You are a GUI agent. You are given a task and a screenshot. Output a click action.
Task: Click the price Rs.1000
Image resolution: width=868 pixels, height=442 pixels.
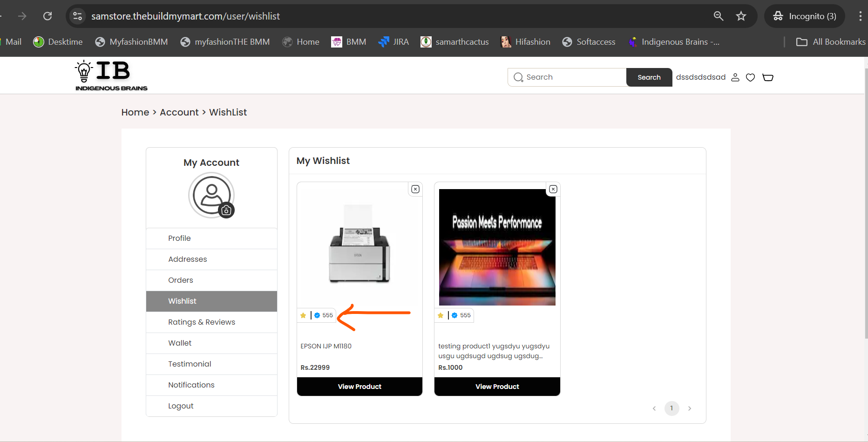tap(451, 367)
